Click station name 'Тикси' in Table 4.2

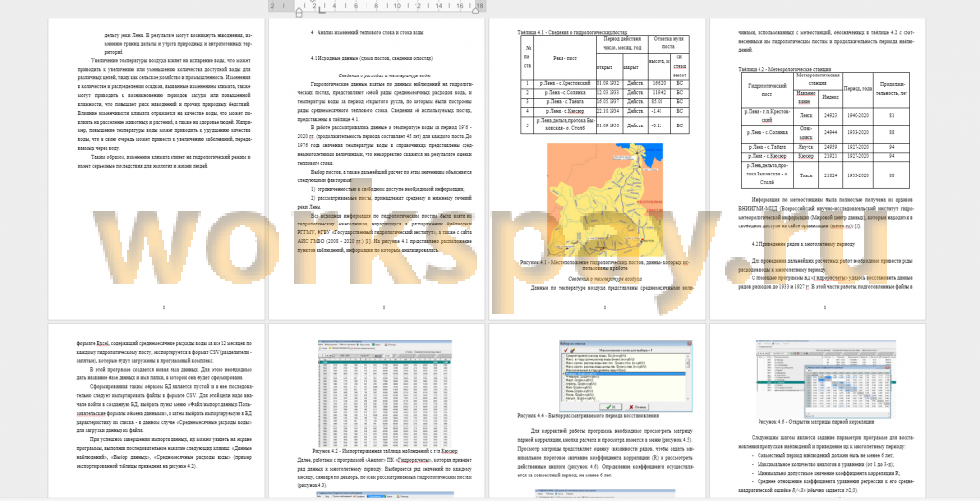[x=807, y=175]
